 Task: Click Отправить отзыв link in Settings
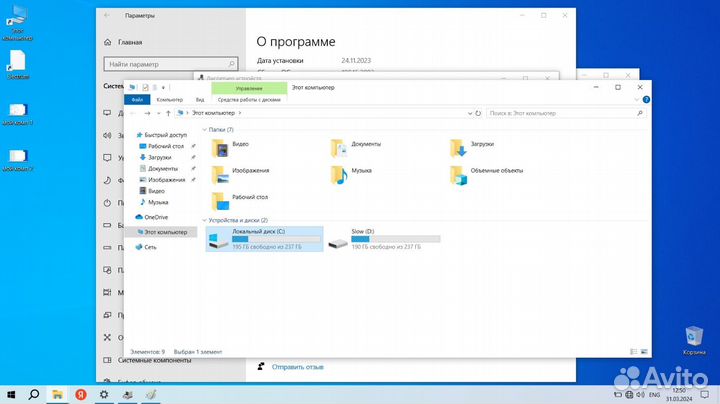[x=298, y=367]
